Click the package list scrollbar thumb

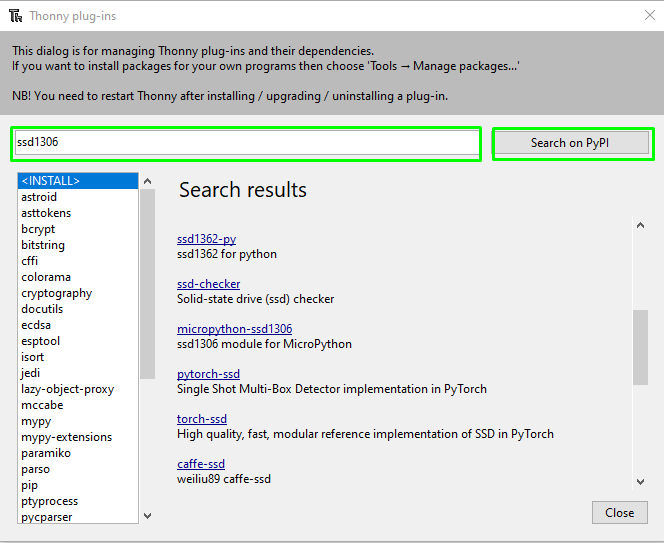(x=147, y=284)
